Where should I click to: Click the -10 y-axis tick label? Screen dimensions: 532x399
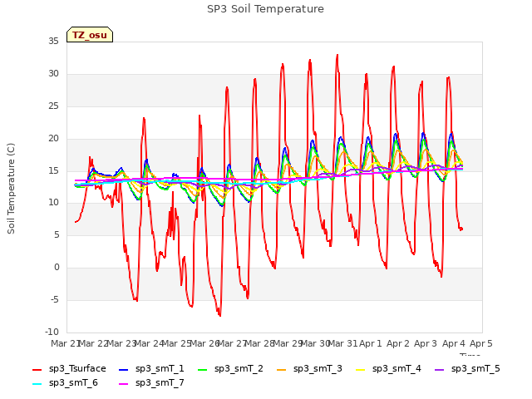[x=52, y=332]
